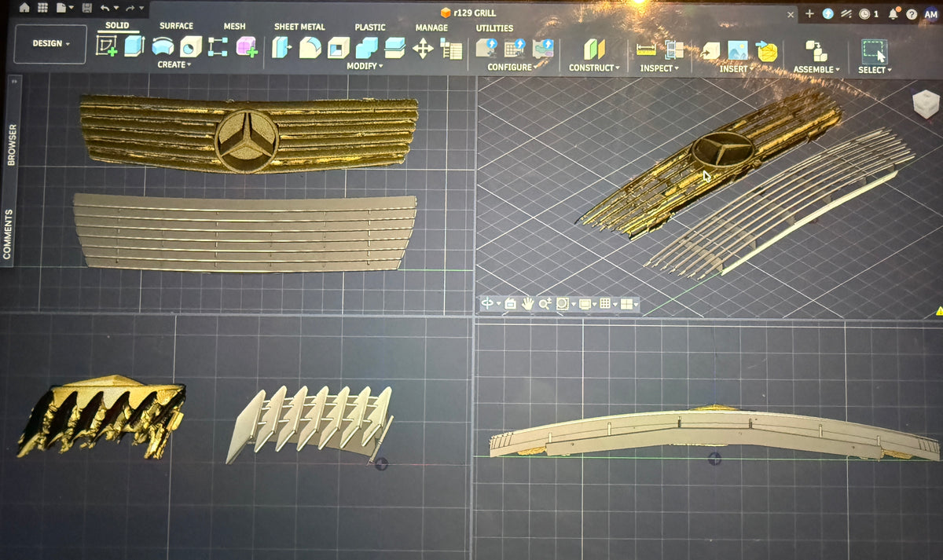This screenshot has height=560, width=943.
Task: Open the Help question mark menu
Action: 912,14
